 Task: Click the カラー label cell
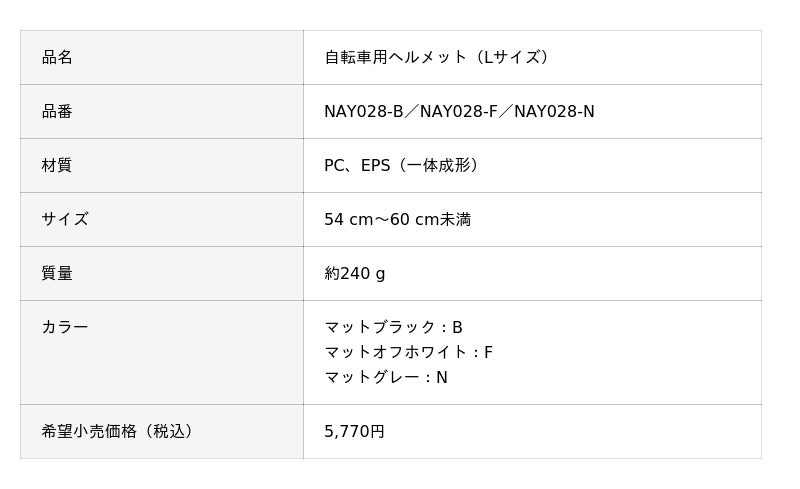tap(162, 353)
